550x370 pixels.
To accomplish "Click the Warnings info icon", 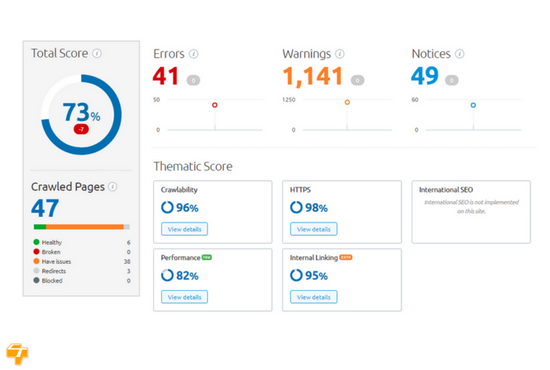I will click(x=340, y=54).
